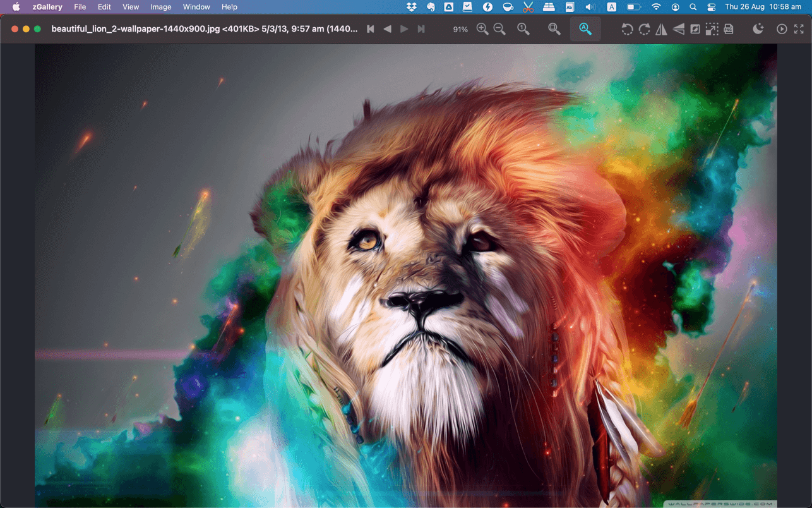This screenshot has height=508, width=812.
Task: Click the zoom out magnifier icon
Action: 499,29
